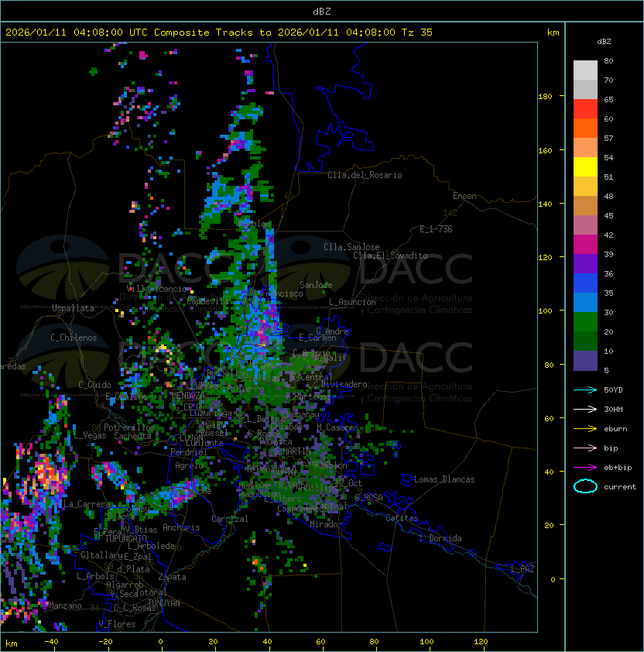Select the slate 5-10 dBZ swatch
This screenshot has height=652, width=644.
coord(585,361)
